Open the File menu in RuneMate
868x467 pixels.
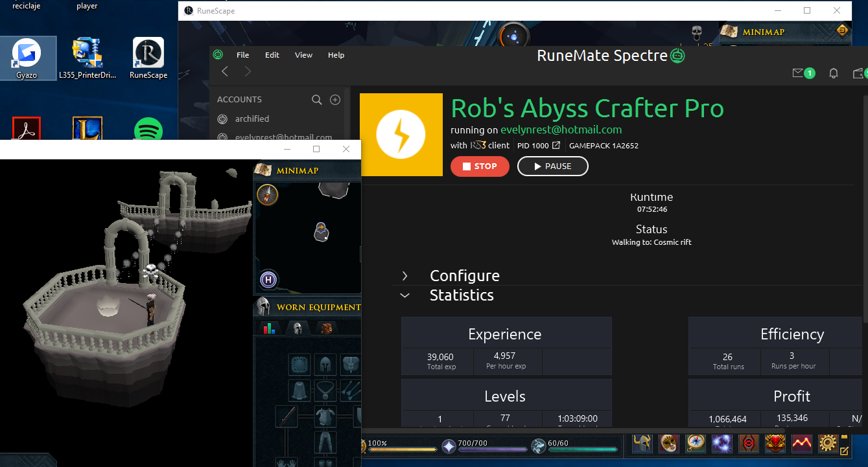click(x=242, y=55)
